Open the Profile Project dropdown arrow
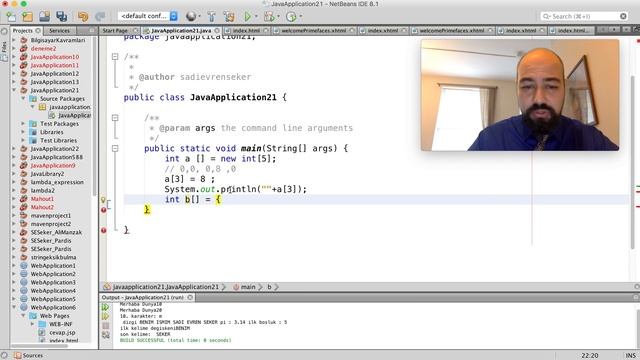The width and height of the screenshot is (640, 360). pyautogui.click(x=301, y=16)
